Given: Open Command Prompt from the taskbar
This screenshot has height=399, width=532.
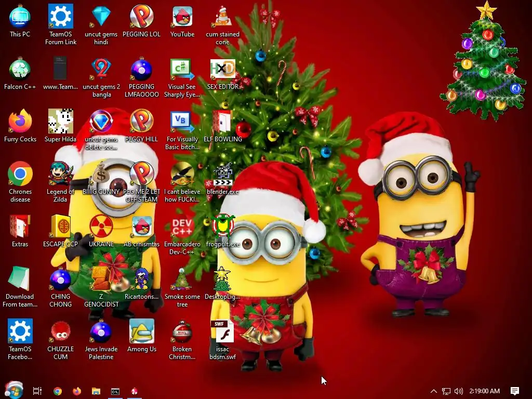Looking at the screenshot, I should click(115, 392).
